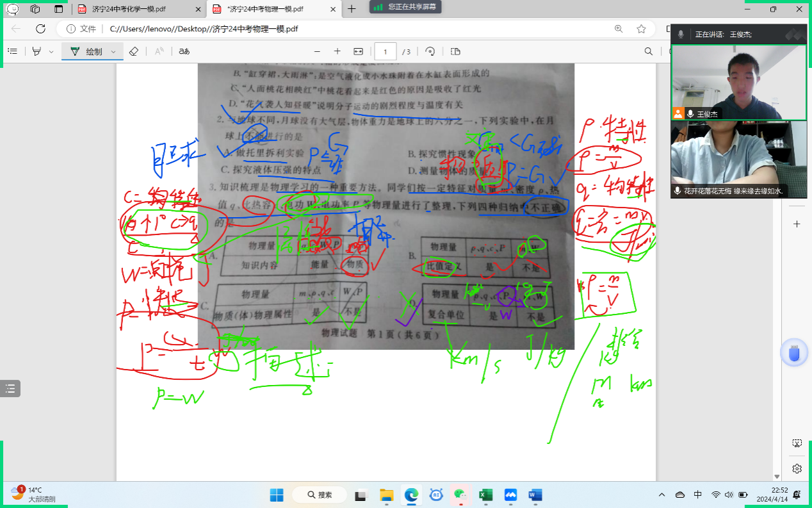Search the PDF with magnifier icon
The image size is (812, 508).
tap(649, 51)
